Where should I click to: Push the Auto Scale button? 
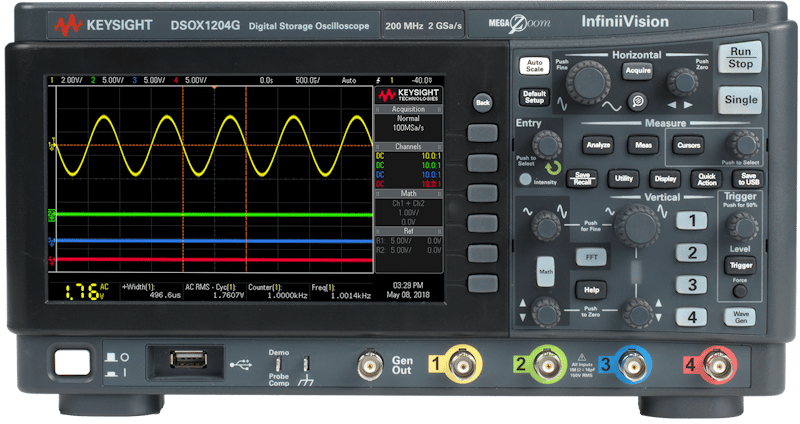(534, 66)
